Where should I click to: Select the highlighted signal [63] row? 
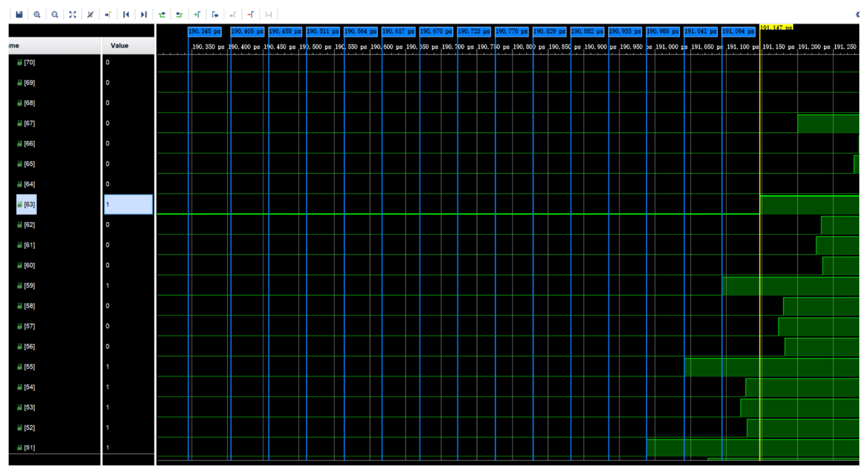coord(27,204)
